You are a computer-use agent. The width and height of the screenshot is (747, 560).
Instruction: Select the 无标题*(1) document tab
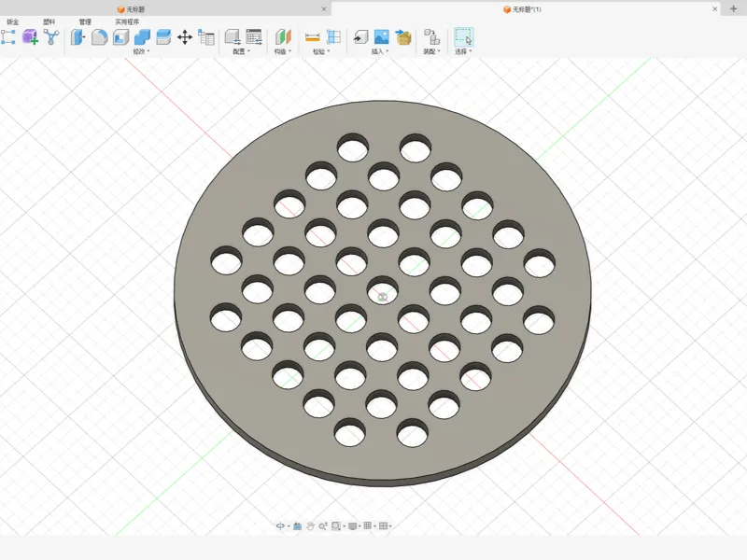pyautogui.click(x=522, y=9)
